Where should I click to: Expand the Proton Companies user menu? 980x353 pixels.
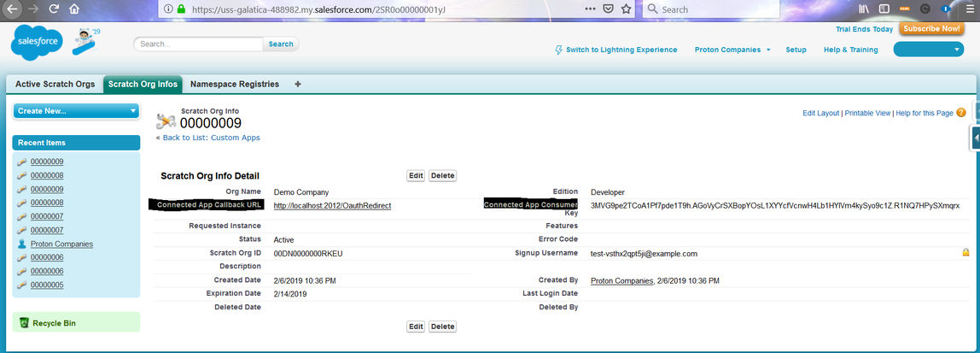tap(732, 50)
